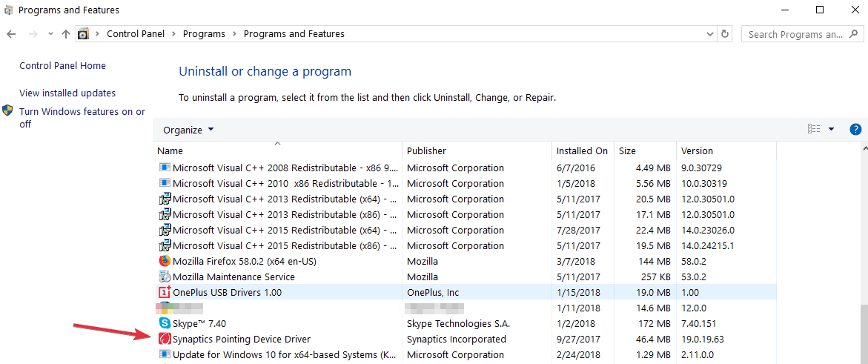This screenshot has width=868, height=364.
Task: Go up one level with the up arrow
Action: (x=66, y=34)
